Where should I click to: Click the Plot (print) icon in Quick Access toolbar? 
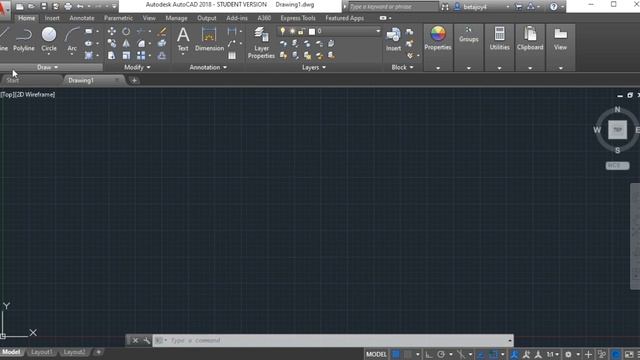[x=68, y=7]
